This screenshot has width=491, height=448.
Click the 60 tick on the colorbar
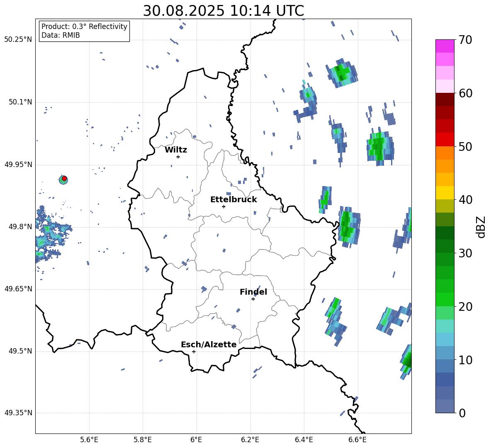(x=465, y=93)
